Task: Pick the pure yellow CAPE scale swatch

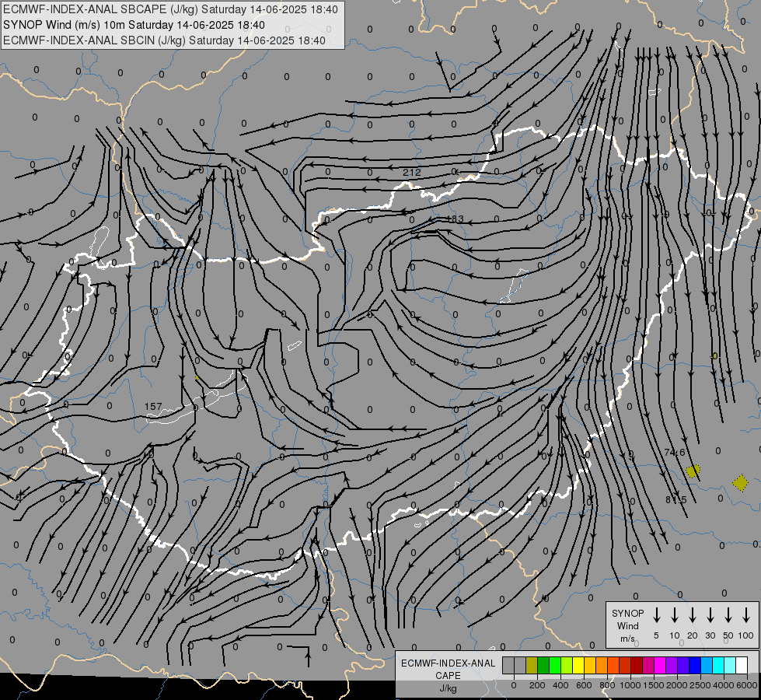Action: tap(578, 665)
